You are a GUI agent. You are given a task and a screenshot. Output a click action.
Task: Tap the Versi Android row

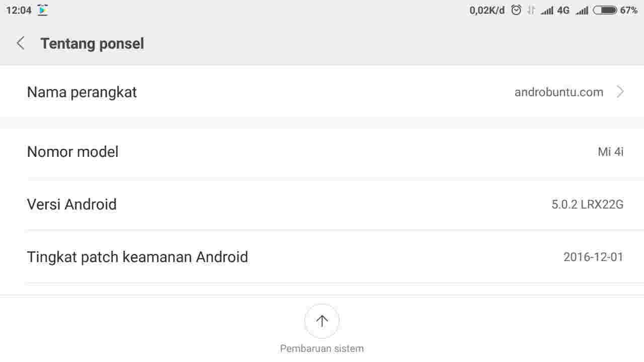(x=322, y=204)
